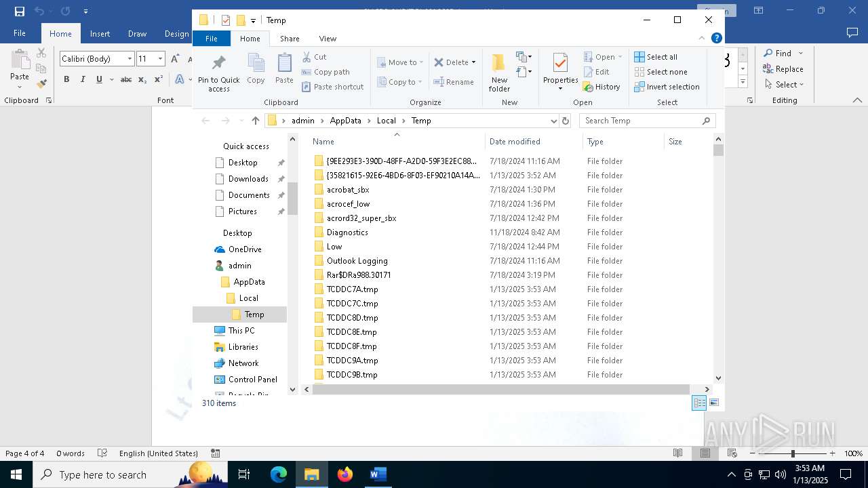Click Paste shortcut in Explorer ribbon
This screenshot has width=868, height=488.
pyautogui.click(x=332, y=87)
